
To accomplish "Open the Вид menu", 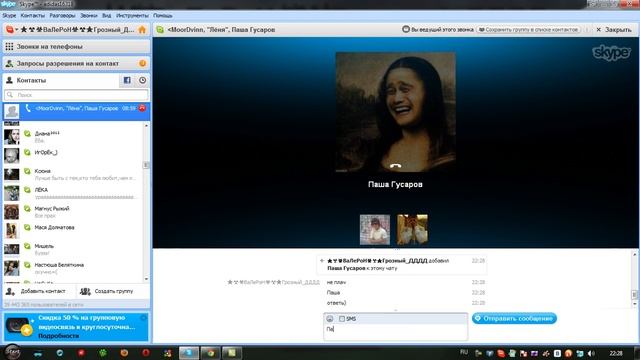I will [107, 16].
